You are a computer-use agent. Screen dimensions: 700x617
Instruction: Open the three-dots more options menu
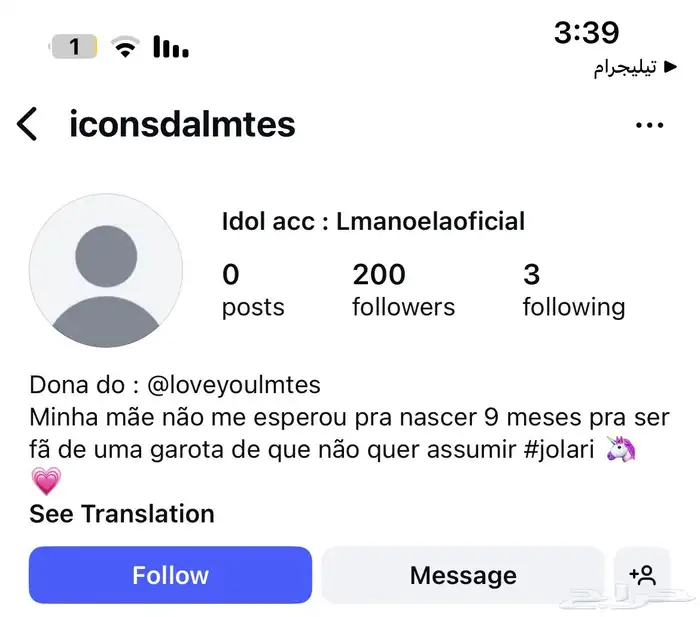[649, 125]
